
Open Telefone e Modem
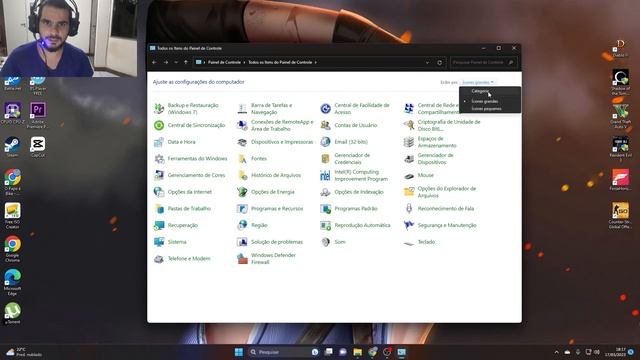(x=182, y=259)
